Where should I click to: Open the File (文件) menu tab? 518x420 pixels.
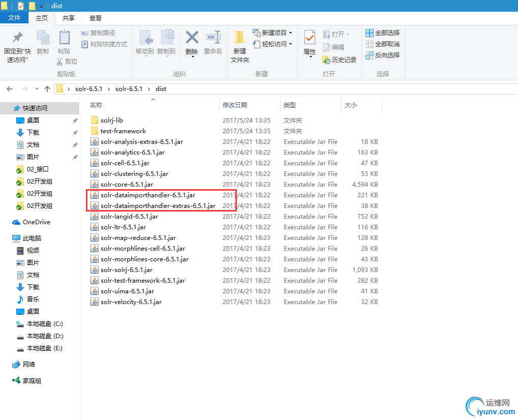pos(14,18)
